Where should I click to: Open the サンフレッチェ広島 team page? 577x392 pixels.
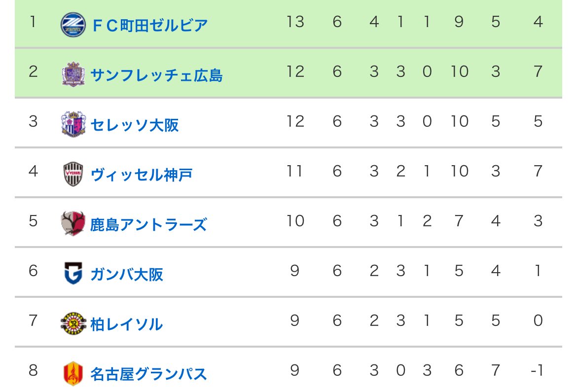[x=156, y=75]
